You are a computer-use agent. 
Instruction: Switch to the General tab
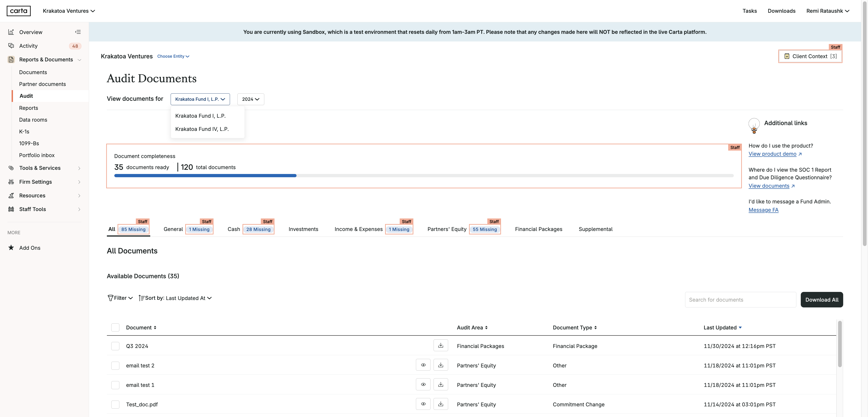click(x=173, y=229)
